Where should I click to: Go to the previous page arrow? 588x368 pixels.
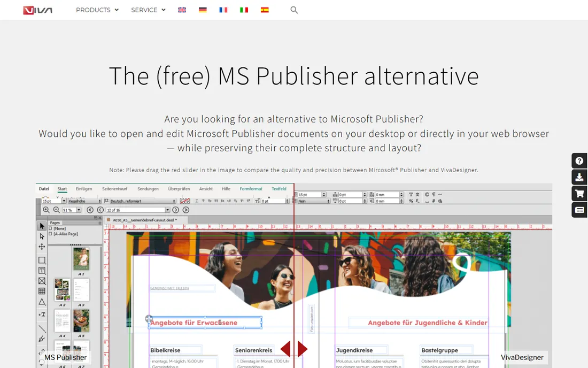(100, 210)
